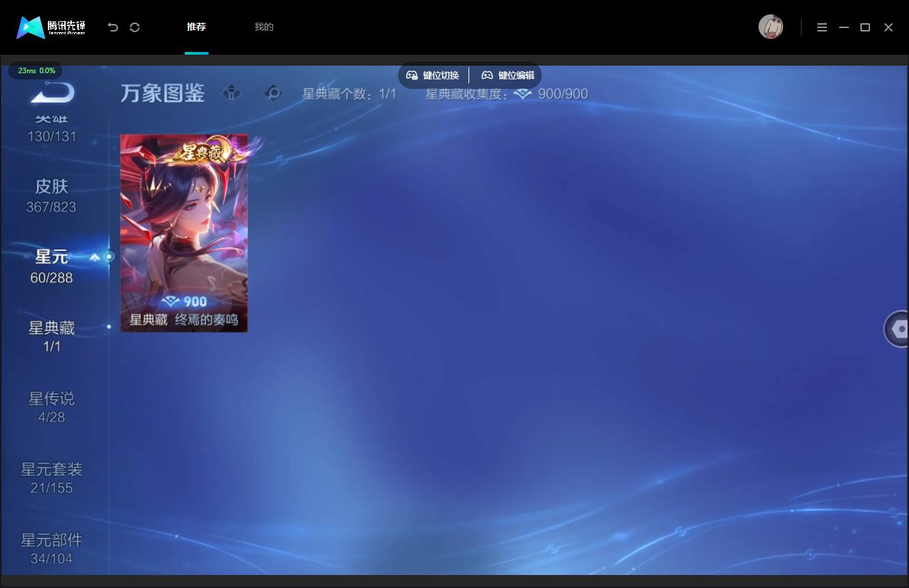909x588 pixels.
Task: Open the 星典藏 终焉的奏鸣 card
Action: point(184,233)
